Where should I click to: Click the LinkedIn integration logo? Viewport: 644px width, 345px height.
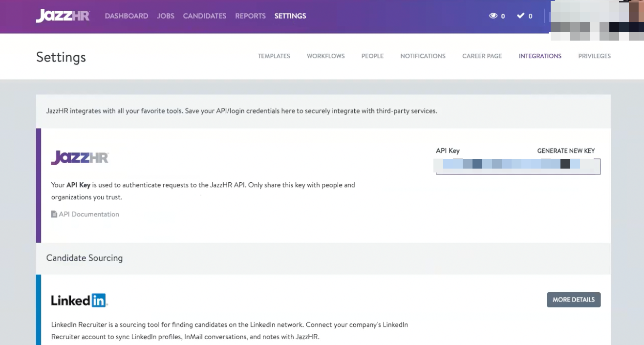[79, 300]
